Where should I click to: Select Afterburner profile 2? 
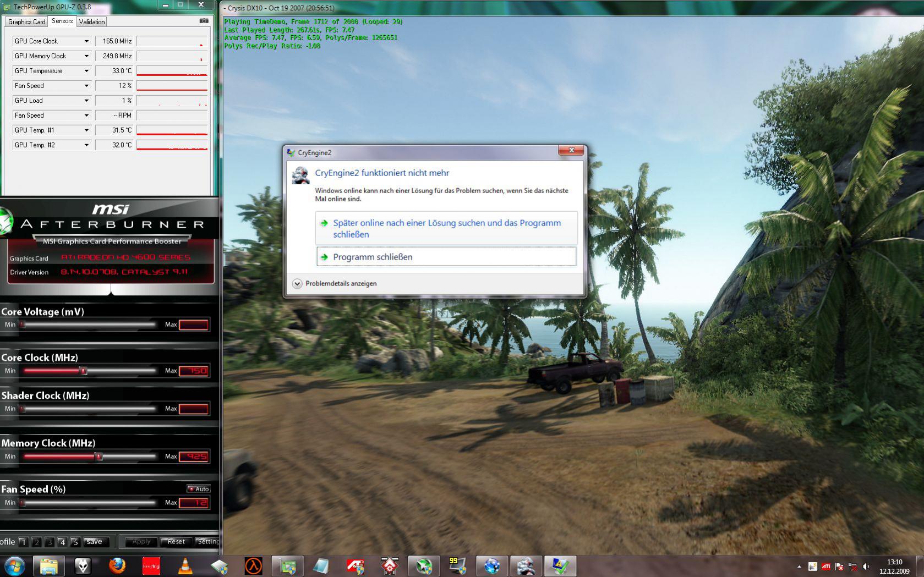click(36, 542)
